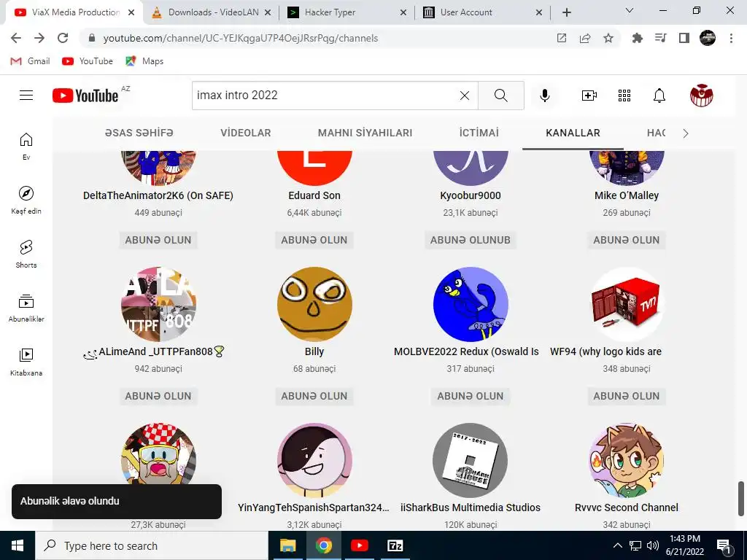747x560 pixels.
Task: Open the YouTube apps grid icon
Action: tap(624, 96)
